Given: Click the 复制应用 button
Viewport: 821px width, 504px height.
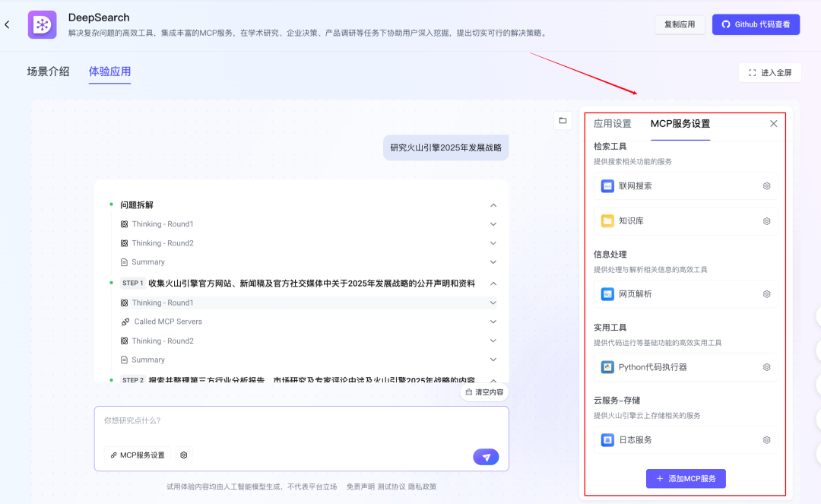Looking at the screenshot, I should click(680, 24).
